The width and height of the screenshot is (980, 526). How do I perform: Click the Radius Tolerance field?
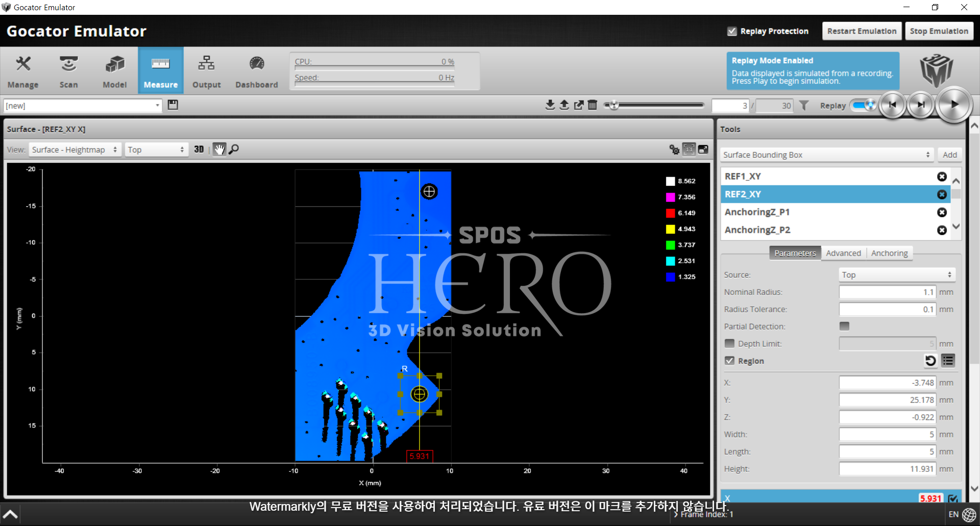(887, 309)
